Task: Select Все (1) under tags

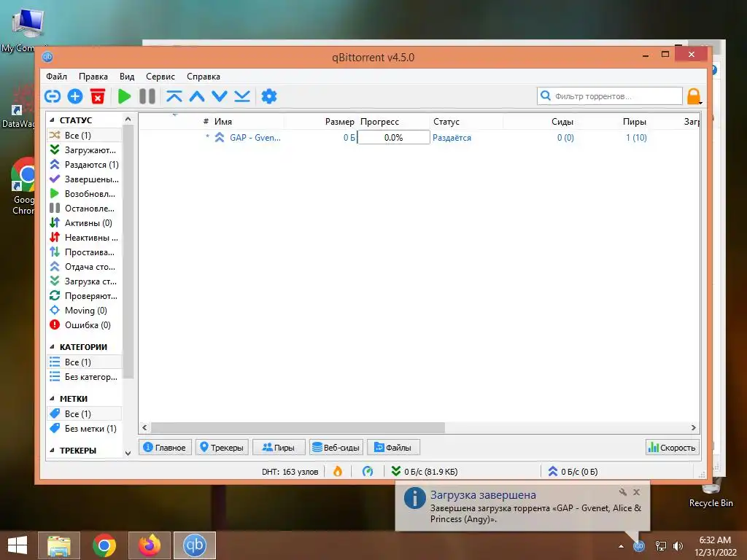Action: tap(85, 414)
